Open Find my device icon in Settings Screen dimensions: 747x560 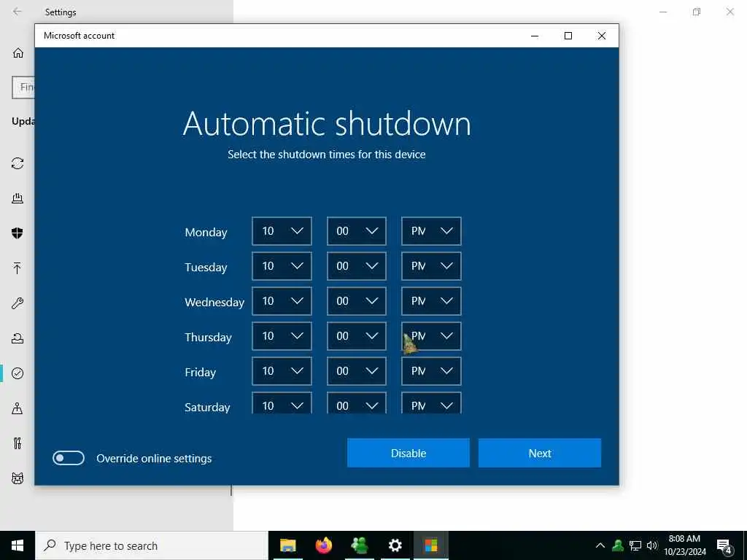(x=18, y=408)
